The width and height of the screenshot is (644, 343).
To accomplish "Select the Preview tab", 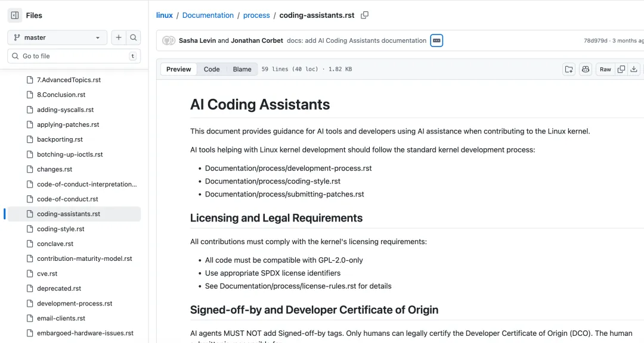I will 179,69.
